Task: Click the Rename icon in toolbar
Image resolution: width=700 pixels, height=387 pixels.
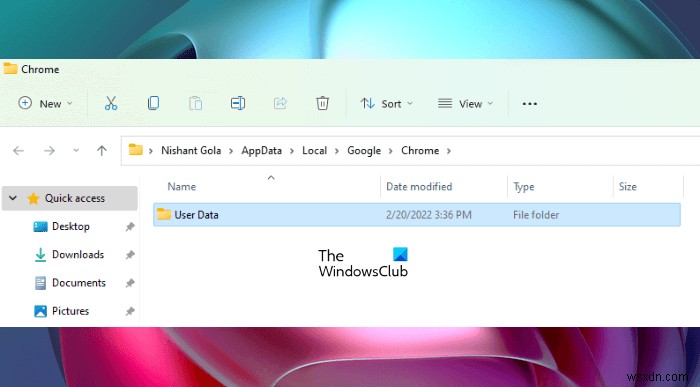Action: pyautogui.click(x=238, y=104)
